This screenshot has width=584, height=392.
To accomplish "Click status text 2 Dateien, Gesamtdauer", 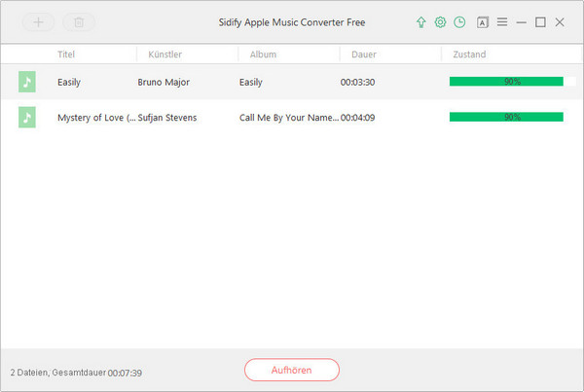I will pos(58,373).
